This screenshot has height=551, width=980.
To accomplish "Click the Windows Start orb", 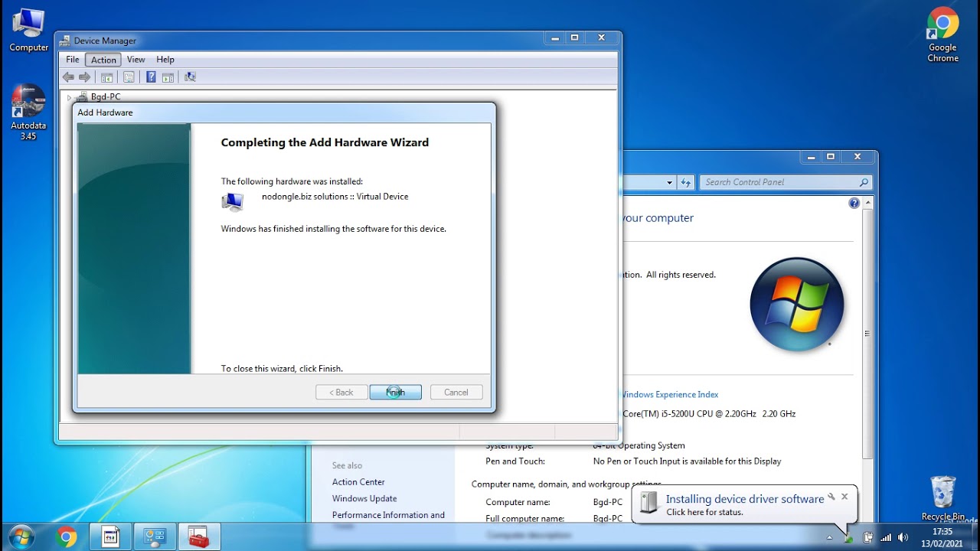I will click(x=21, y=536).
